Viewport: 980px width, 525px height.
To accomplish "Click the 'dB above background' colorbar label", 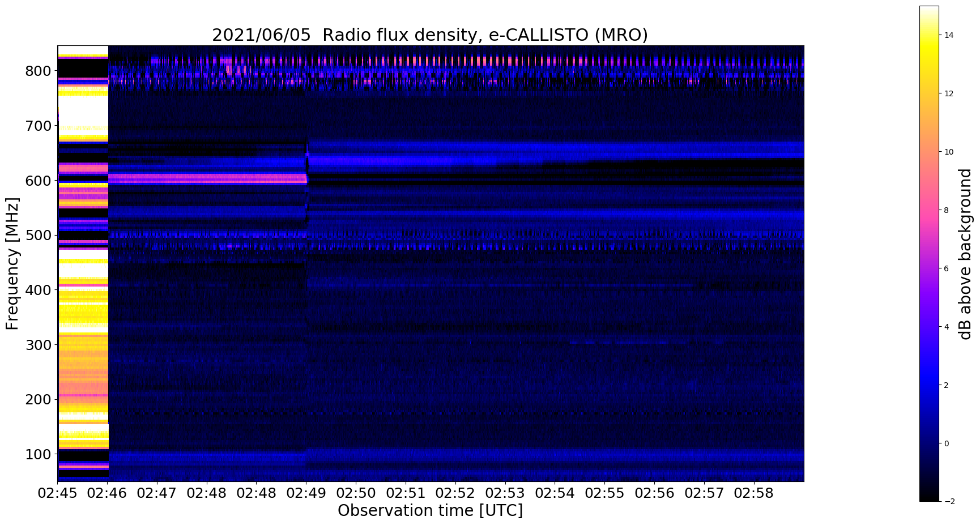I will 965,254.
